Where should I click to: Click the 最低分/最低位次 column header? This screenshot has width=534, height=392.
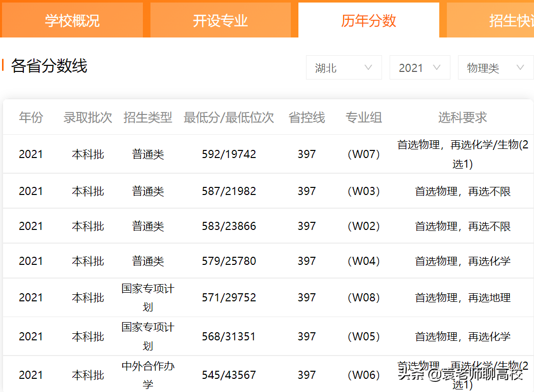click(x=230, y=117)
